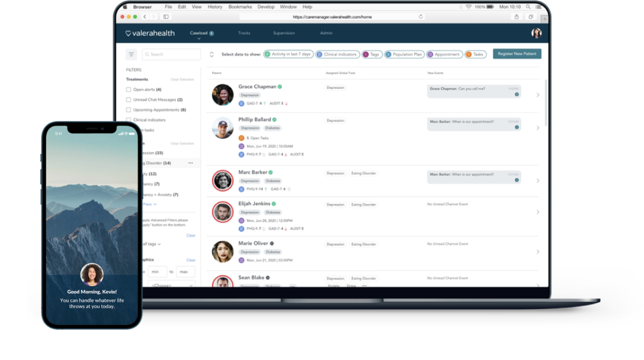Open Grace Chapman's row chevron
Image resolution: width=644 pixels, height=360 pixels.
[538, 95]
